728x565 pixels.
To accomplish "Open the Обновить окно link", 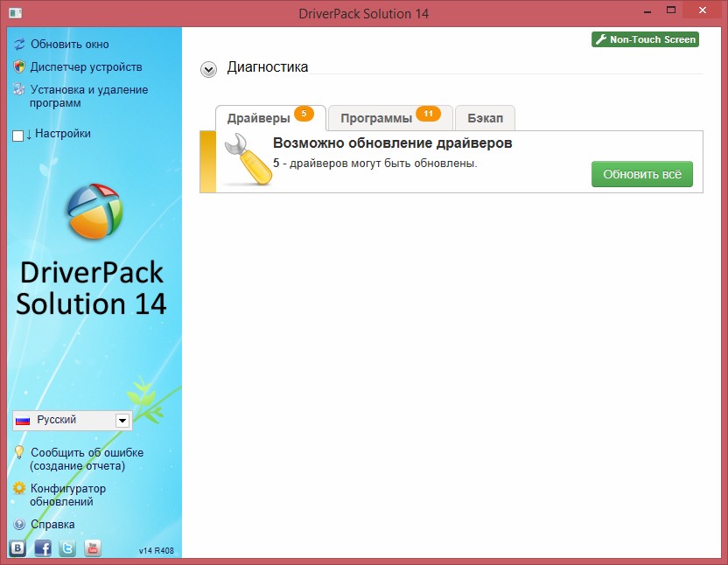I will pyautogui.click(x=70, y=44).
